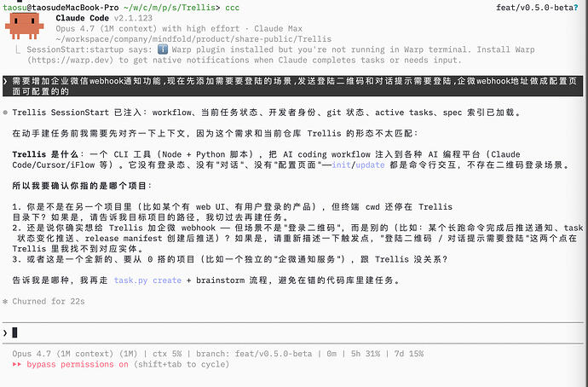
Task: Click version text 'v2.1.123'
Action: tap(133, 18)
